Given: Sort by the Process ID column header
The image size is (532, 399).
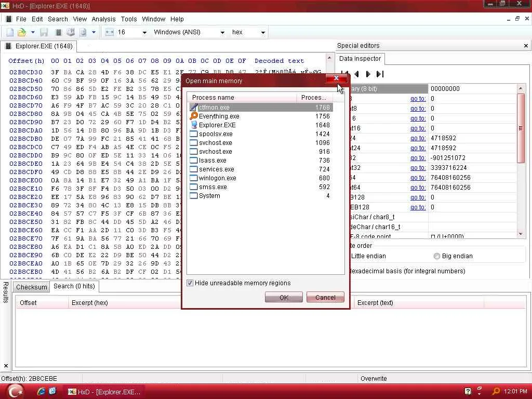Looking at the screenshot, I should coord(314,97).
